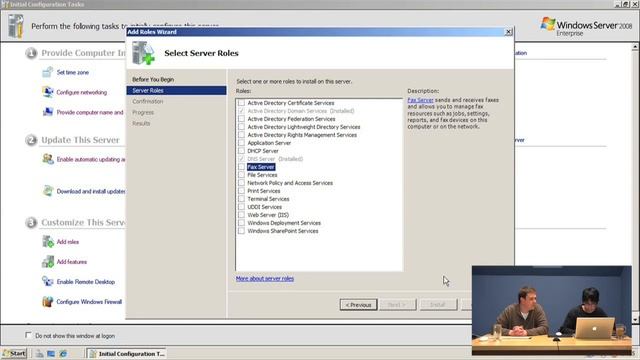Check Active Directory Federation Services
640x360 pixels.
[x=241, y=119]
